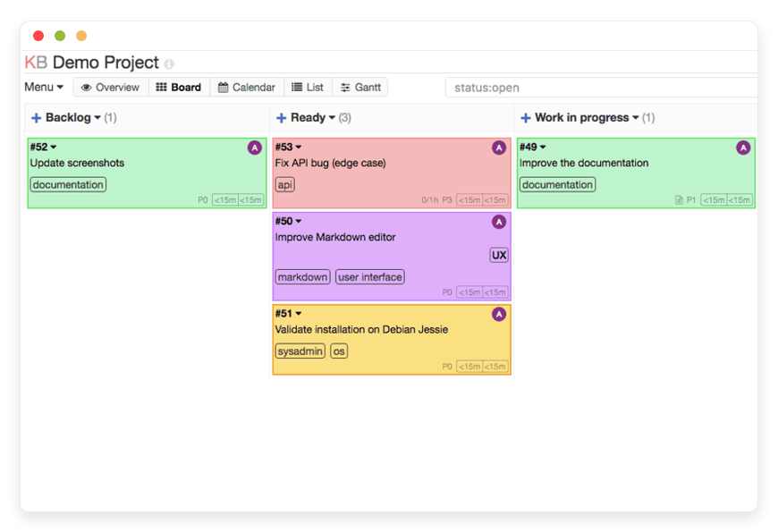Screen dimensions: 778x532
Task: Open the task #49 dropdown menu
Action: pos(532,147)
